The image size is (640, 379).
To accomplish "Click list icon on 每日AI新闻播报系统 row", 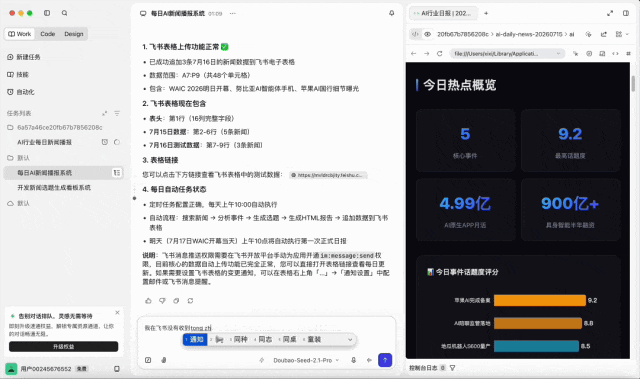I will (x=117, y=173).
